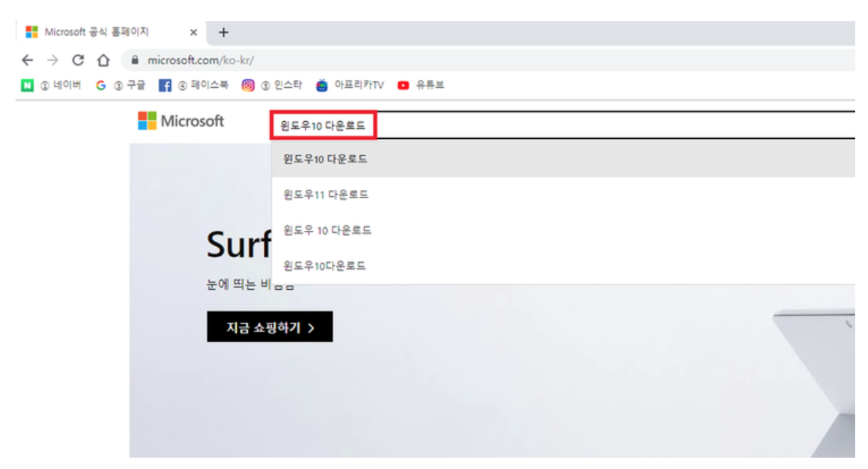Click the 지금 쇼핑하기 button
Image resolution: width=868 pixels, height=469 pixels.
pos(269,327)
